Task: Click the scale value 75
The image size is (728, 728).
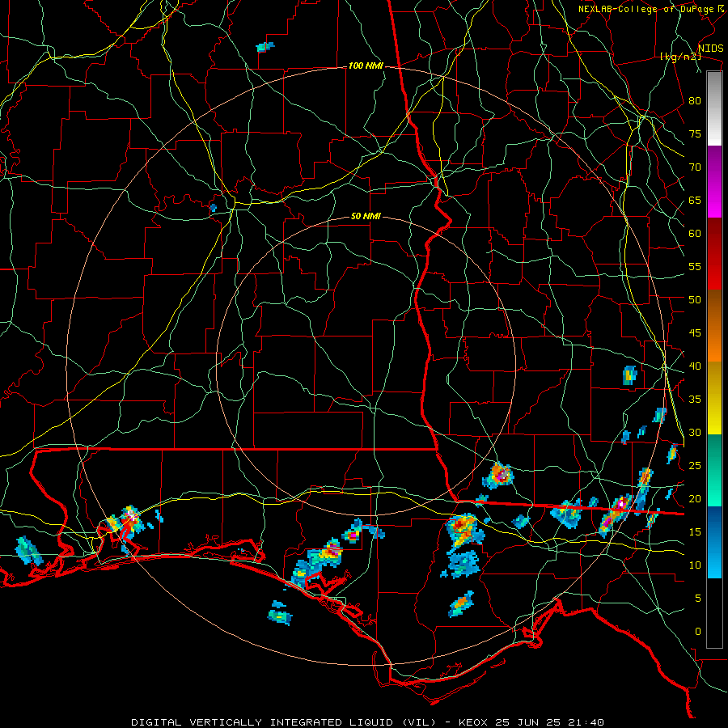Action: (695, 133)
